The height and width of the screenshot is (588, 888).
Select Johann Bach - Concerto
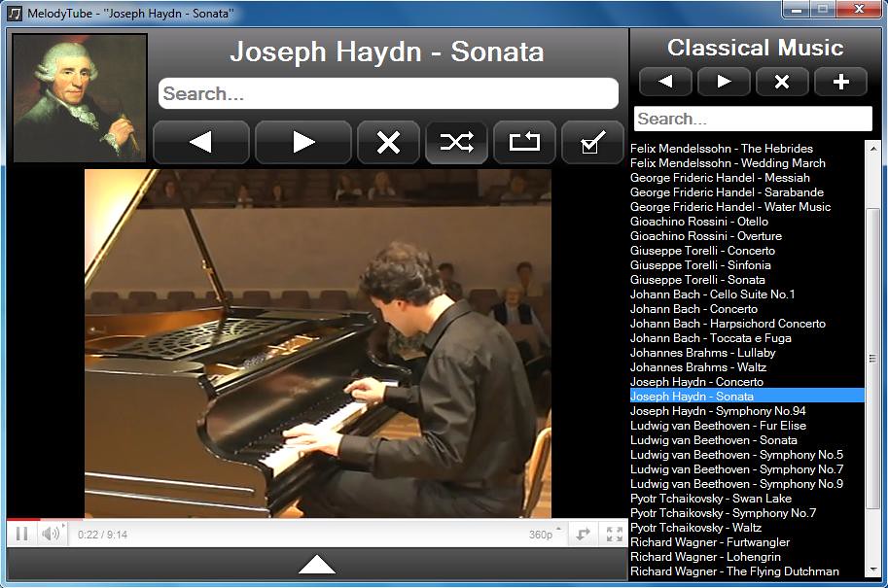[x=747, y=309]
